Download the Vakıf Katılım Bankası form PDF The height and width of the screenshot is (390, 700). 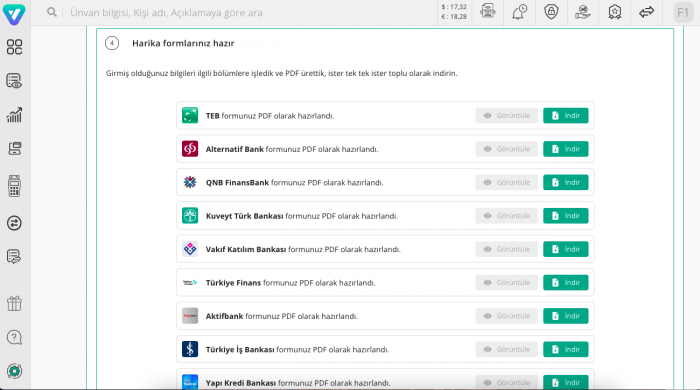(x=566, y=249)
